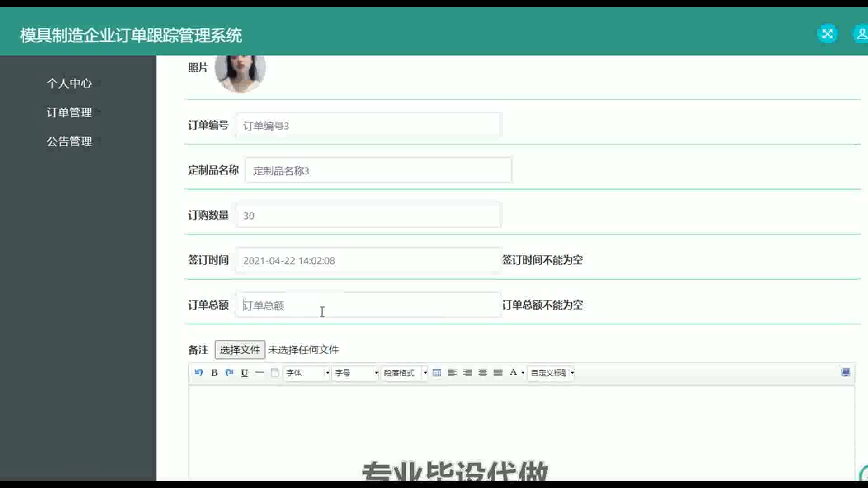This screenshot has height=488, width=868.
Task: Click the 订单总额 input field
Action: pyautogui.click(x=368, y=305)
